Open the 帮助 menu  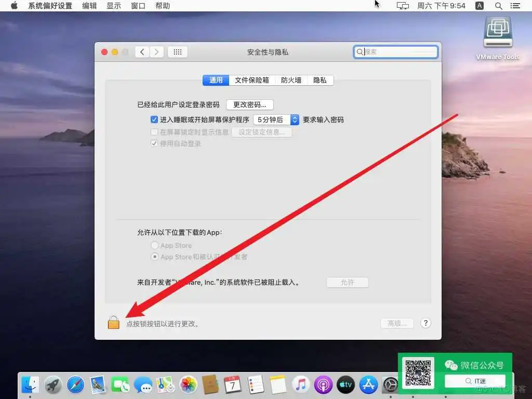click(x=163, y=6)
